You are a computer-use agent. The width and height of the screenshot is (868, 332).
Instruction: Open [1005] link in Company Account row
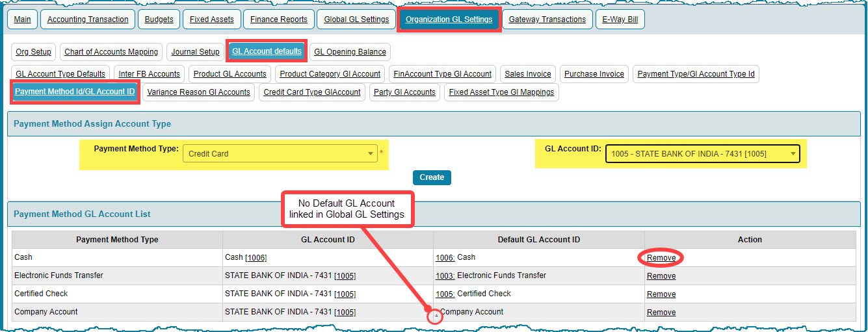[x=345, y=313]
